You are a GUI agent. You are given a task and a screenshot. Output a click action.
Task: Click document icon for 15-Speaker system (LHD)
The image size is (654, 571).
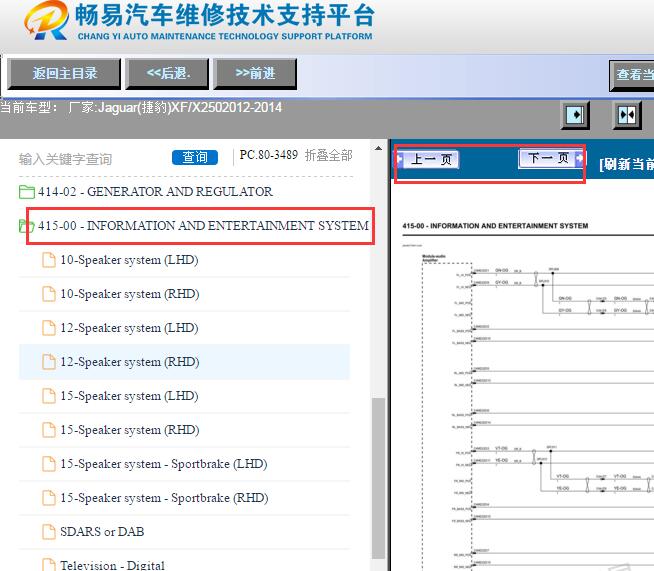[49, 396]
